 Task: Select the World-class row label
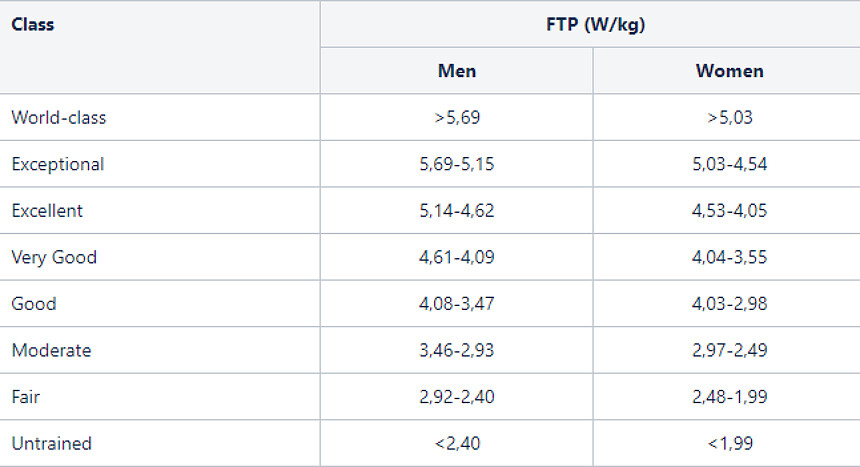[x=59, y=117]
